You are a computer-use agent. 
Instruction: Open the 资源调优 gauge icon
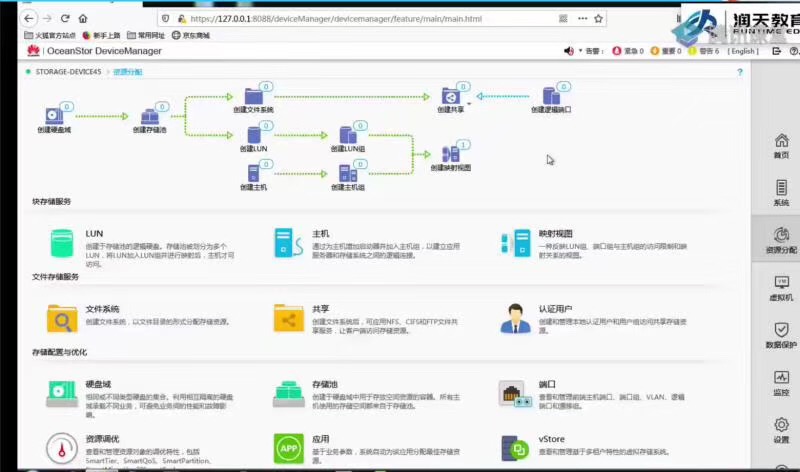[x=62, y=448]
